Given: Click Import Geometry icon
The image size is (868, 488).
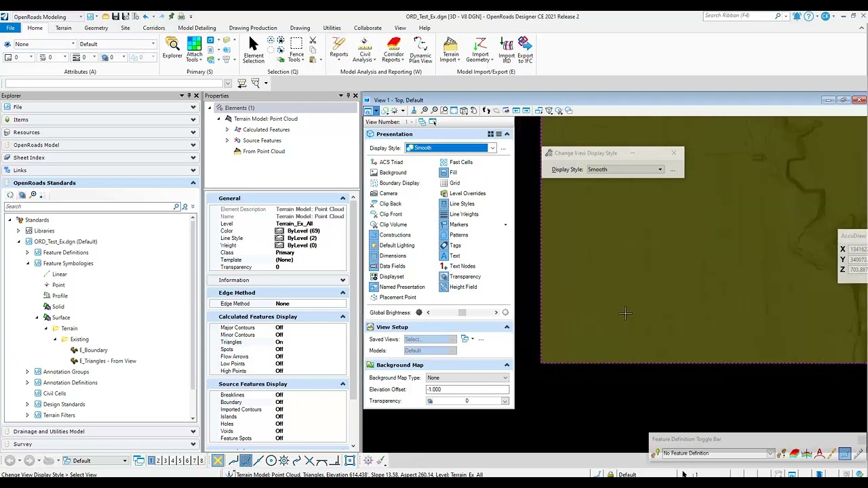Looking at the screenshot, I should [x=480, y=50].
